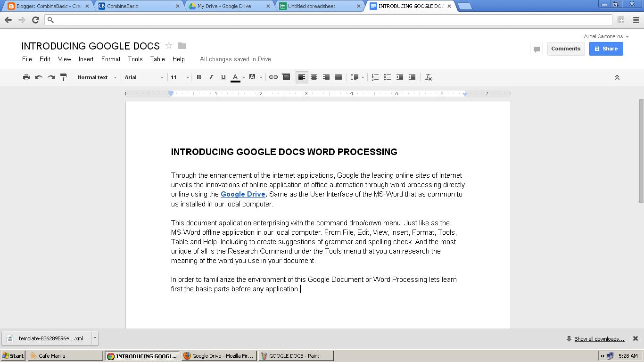Select the Paint format tool
Screen dimensions: 644x362
point(63,77)
